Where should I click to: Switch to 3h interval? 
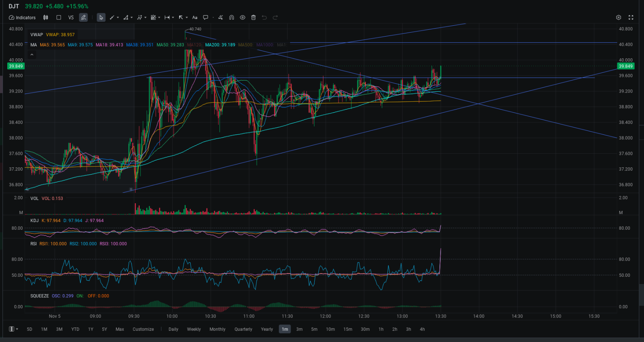(x=409, y=329)
